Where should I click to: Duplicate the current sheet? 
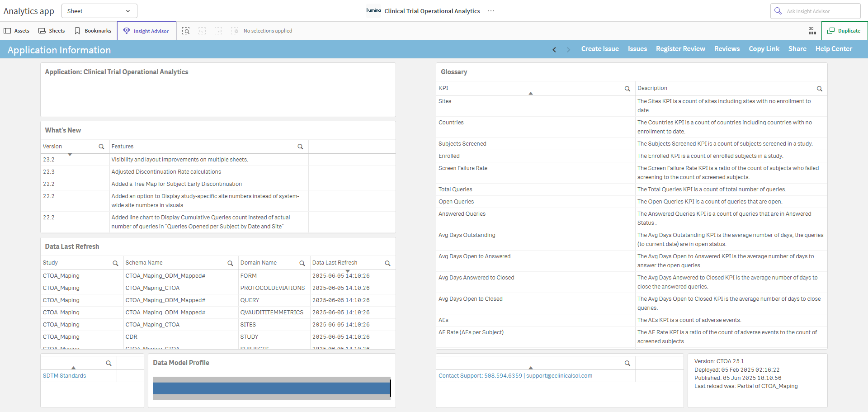(844, 31)
